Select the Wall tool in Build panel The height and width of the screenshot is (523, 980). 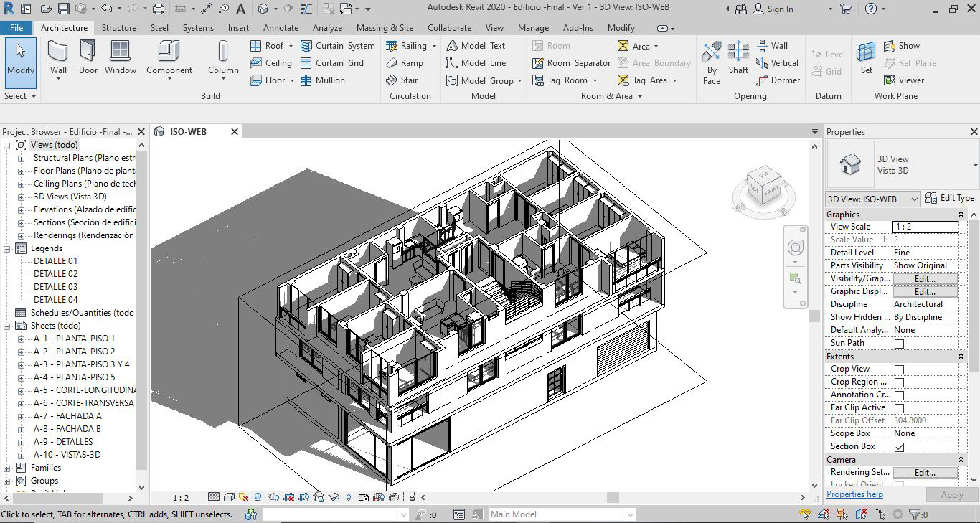point(58,59)
